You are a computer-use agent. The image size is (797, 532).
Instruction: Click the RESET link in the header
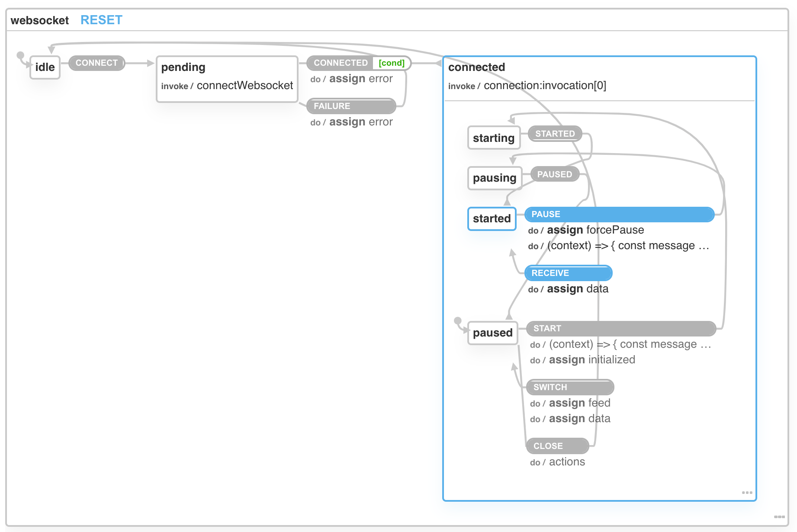point(101,20)
